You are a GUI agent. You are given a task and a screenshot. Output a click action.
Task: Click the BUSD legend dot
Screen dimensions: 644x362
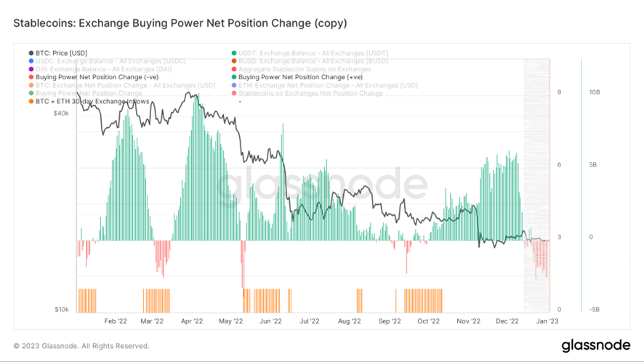[233, 61]
